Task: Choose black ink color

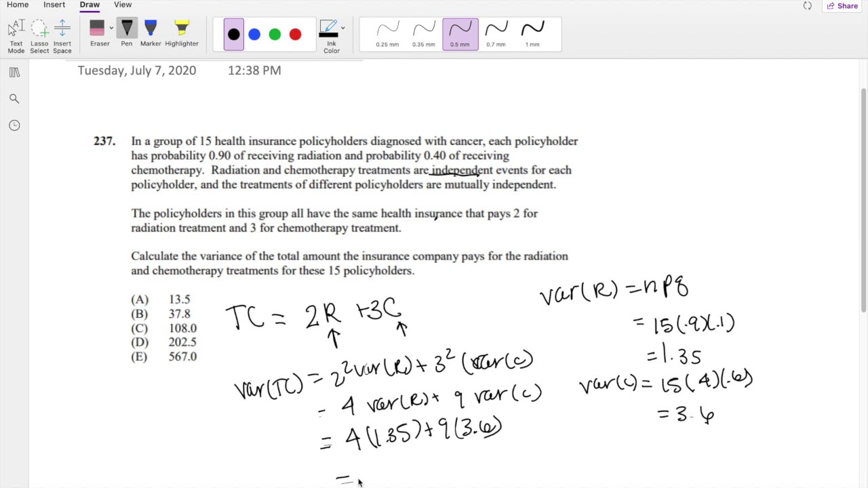Action: 234,35
